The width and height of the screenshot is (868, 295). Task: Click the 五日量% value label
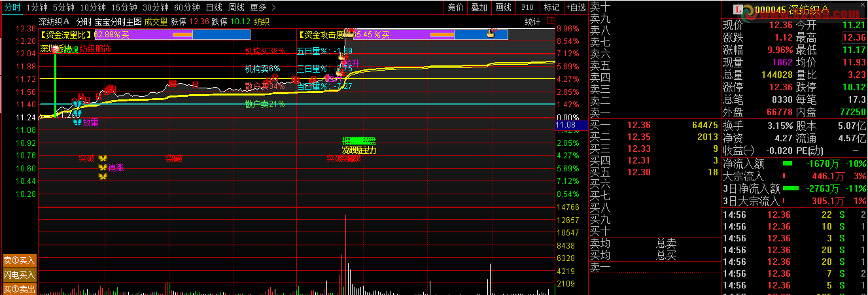(324, 50)
